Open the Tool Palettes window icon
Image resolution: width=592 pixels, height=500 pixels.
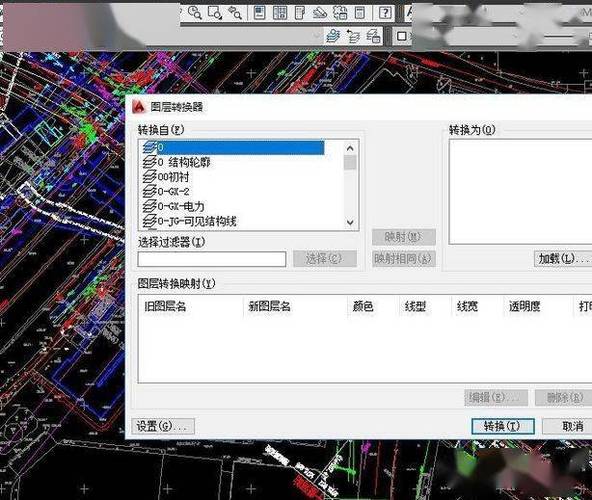point(300,13)
